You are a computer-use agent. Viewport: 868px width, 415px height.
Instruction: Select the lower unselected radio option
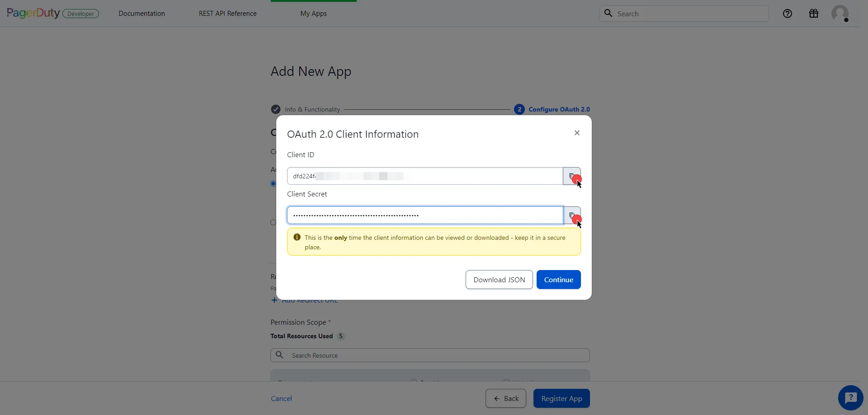point(273,222)
